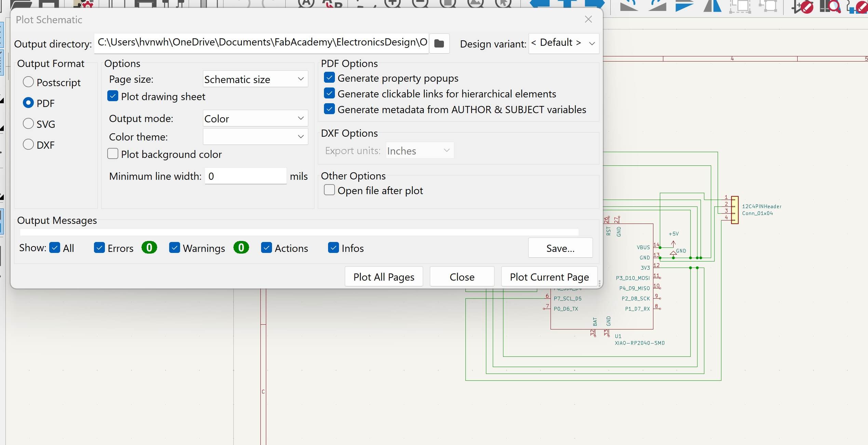Open the Export units Inches dropdown
868x445 pixels.
(x=420, y=150)
